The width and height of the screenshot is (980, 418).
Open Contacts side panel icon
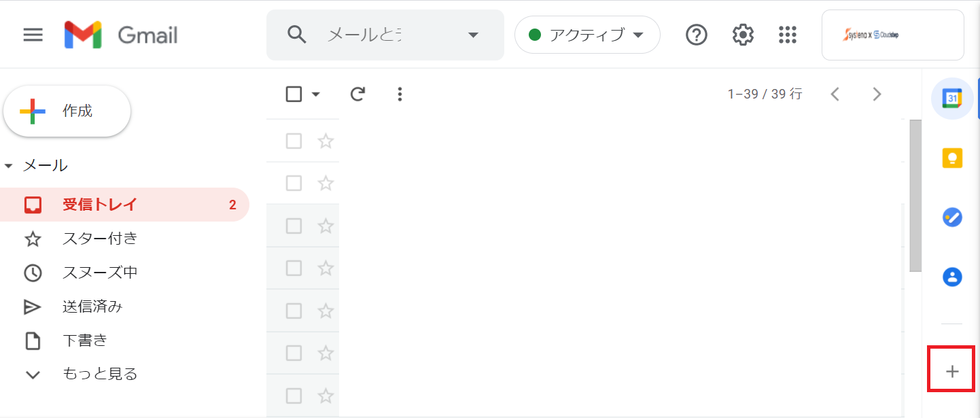(x=952, y=277)
